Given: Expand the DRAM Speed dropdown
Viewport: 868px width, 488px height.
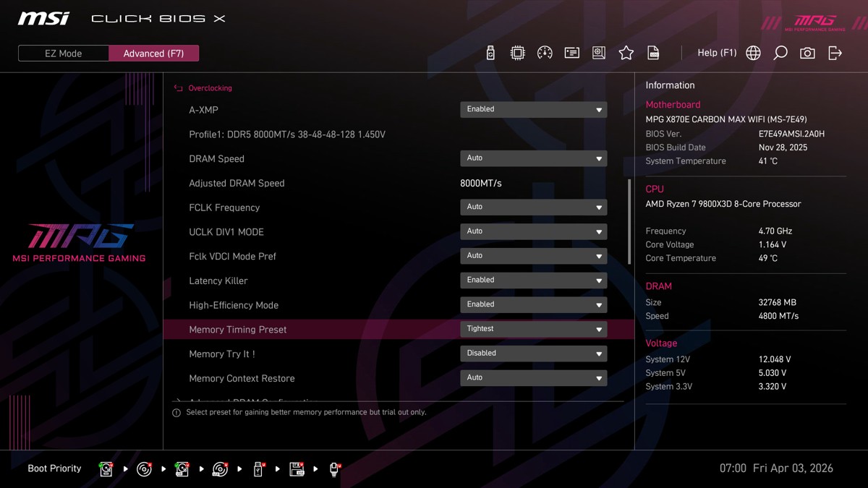Looking at the screenshot, I should (533, 158).
